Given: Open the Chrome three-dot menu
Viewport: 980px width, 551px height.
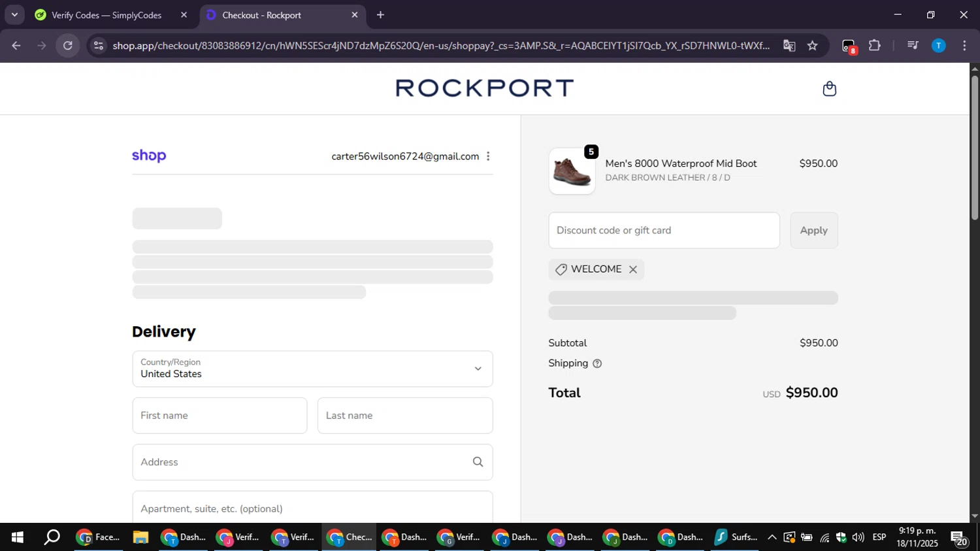Looking at the screenshot, I should 964,46.
